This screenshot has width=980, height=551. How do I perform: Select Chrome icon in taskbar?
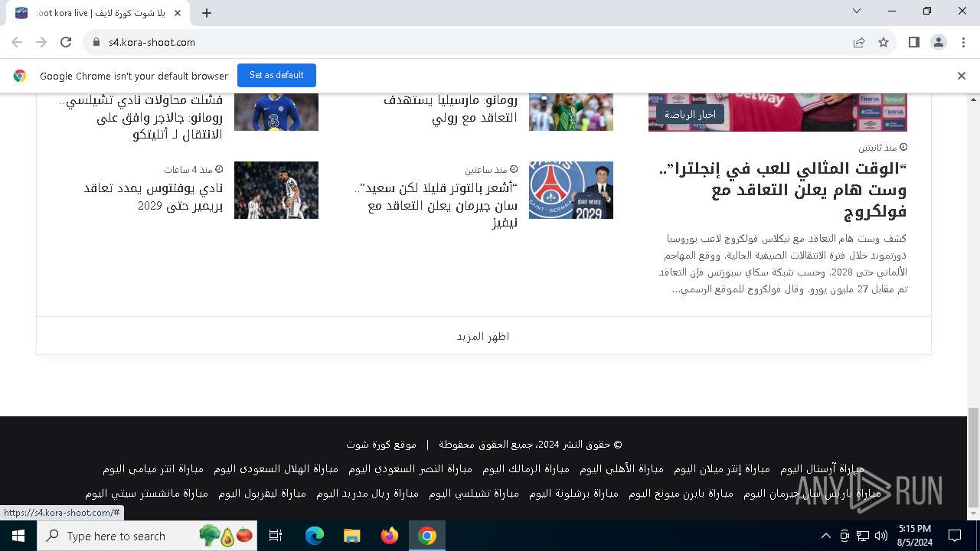pos(427,536)
